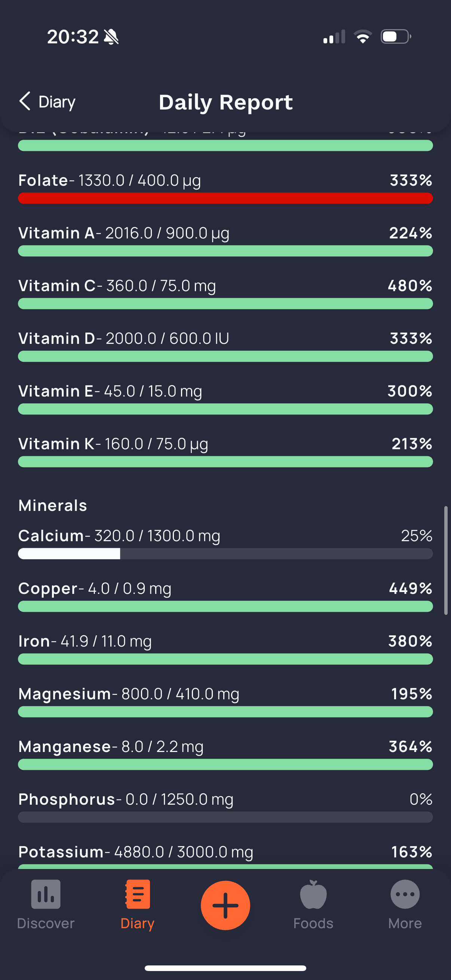Open the Discover bar-chart icon

46,894
